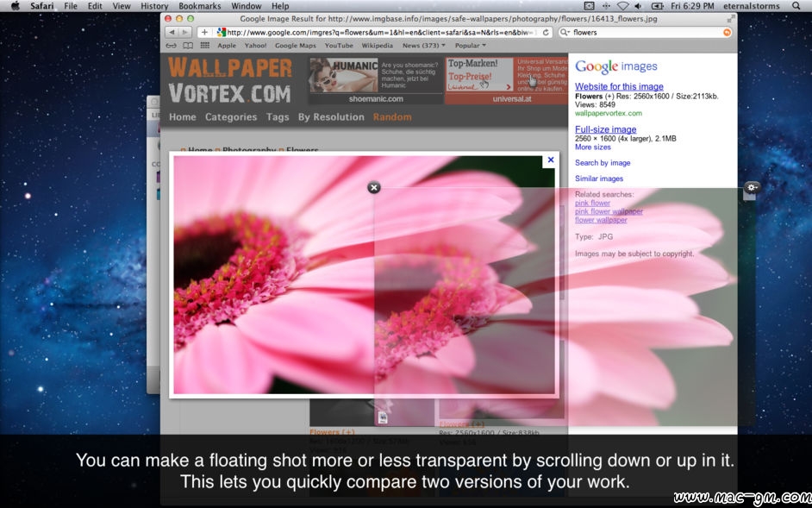
Task: Click the orange search snapback icon
Action: (727, 32)
